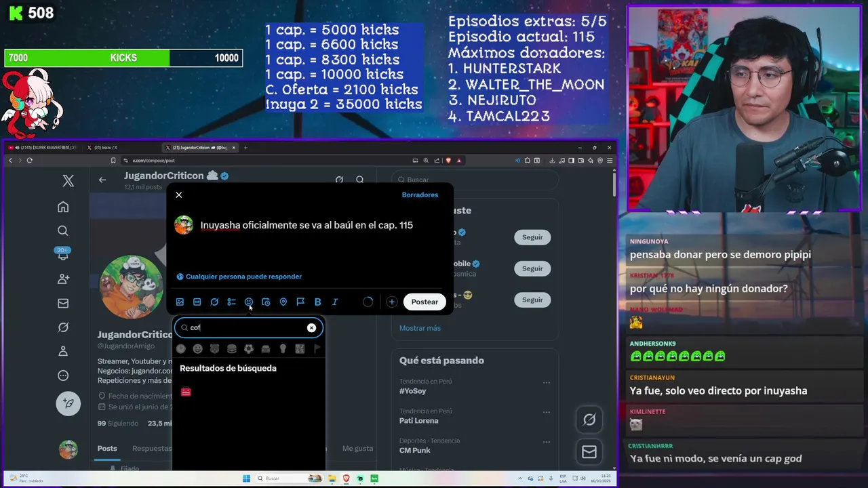This screenshot has height=488, width=868.
Task: Clear the emoji search field
Action: (311, 327)
